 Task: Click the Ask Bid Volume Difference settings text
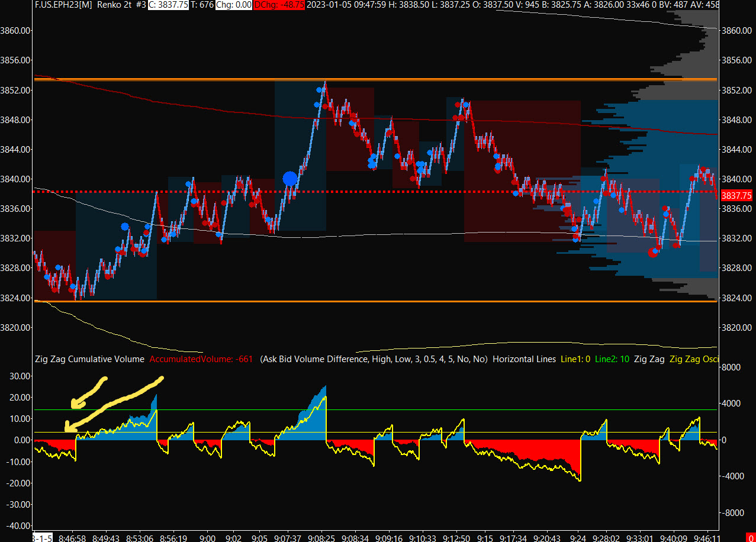(374, 359)
